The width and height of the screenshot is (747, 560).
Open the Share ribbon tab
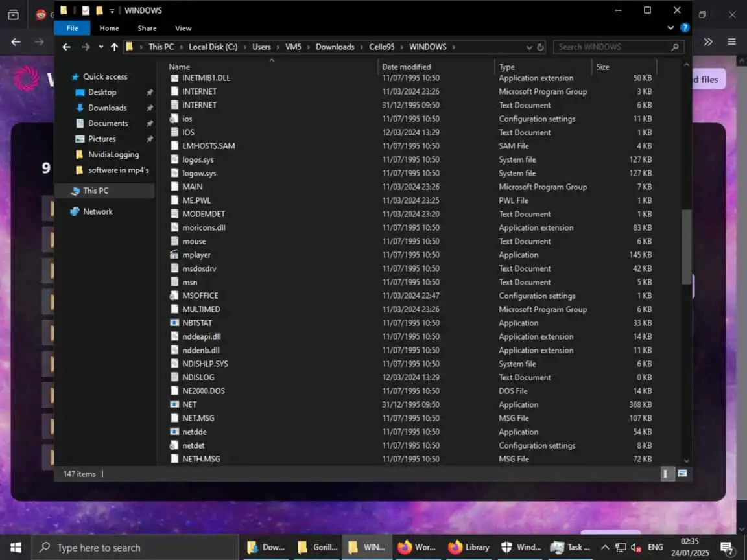[x=147, y=28]
